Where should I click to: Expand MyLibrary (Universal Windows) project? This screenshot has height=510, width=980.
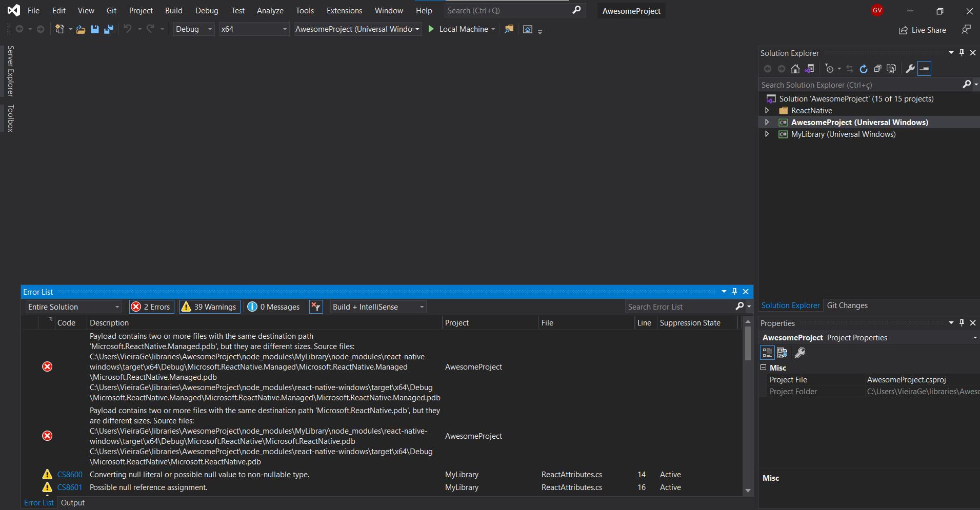(x=767, y=134)
